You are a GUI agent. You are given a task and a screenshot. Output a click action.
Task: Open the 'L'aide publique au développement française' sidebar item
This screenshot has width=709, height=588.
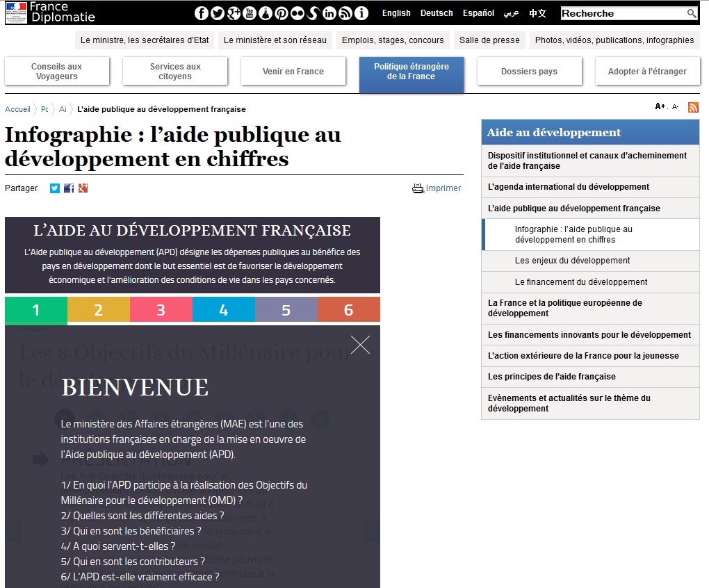591,209
